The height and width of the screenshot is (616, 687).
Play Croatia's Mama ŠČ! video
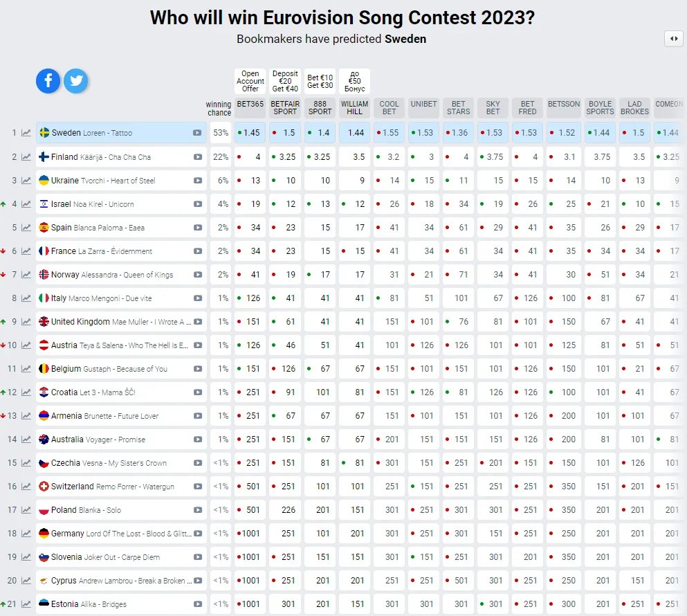click(198, 392)
